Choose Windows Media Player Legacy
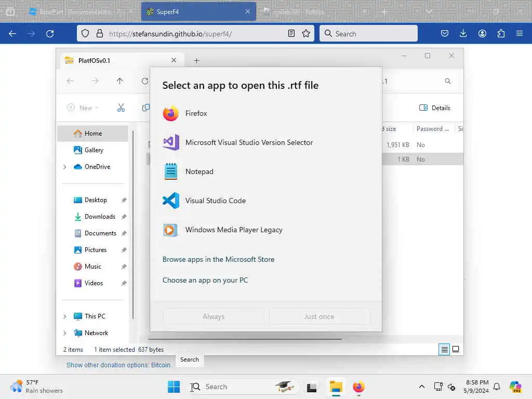 point(265,230)
